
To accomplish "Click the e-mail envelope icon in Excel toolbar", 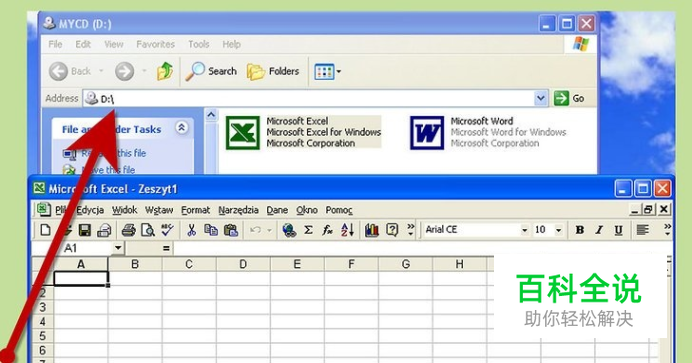I will pyautogui.click(x=104, y=230).
